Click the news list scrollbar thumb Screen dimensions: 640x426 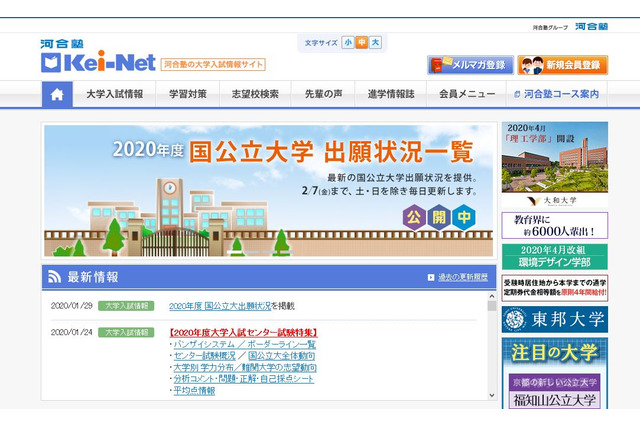click(492, 306)
